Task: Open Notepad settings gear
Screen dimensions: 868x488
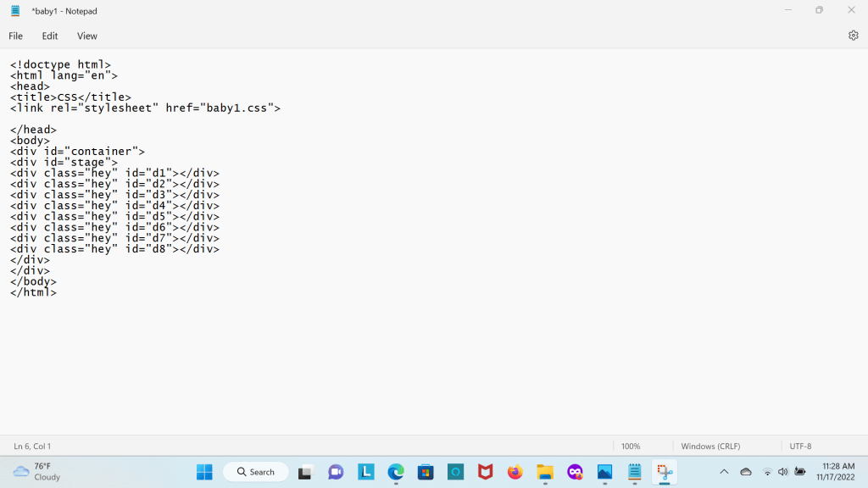Action: pyautogui.click(x=853, y=36)
